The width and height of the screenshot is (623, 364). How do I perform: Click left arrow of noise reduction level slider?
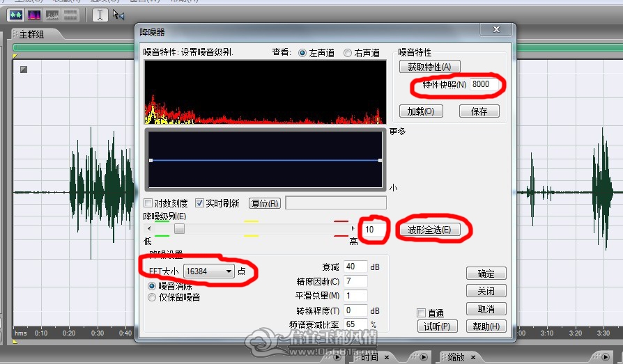(x=149, y=229)
